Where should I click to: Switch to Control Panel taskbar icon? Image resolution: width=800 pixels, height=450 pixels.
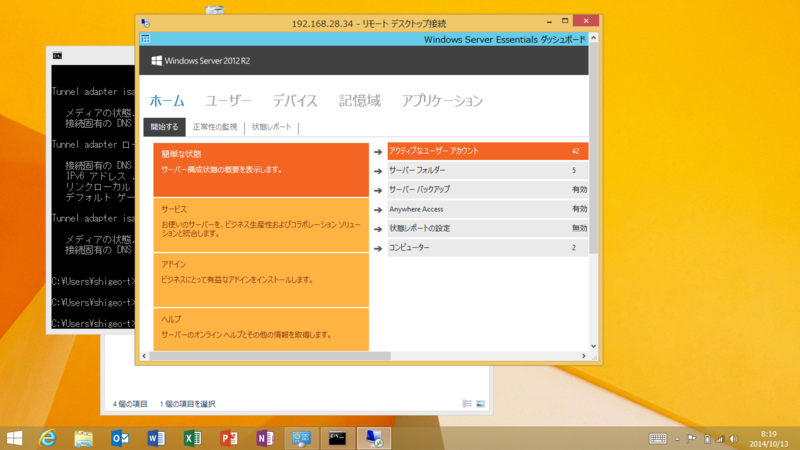click(x=302, y=438)
